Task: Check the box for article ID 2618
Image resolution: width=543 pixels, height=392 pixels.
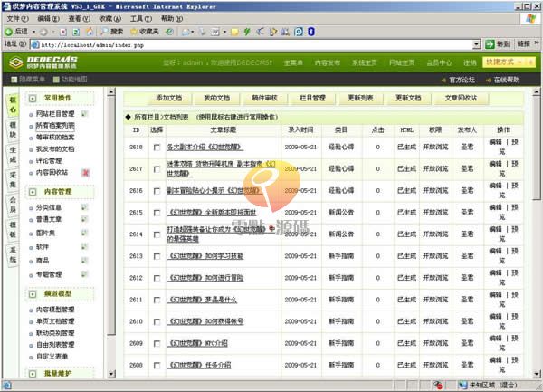Action: click(x=157, y=148)
